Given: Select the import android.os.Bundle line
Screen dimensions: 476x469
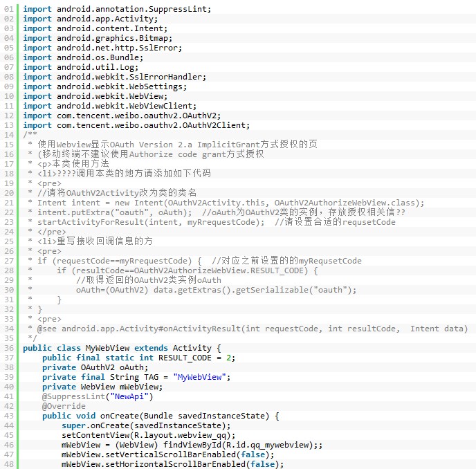Looking at the screenshot, I should tap(83, 57).
